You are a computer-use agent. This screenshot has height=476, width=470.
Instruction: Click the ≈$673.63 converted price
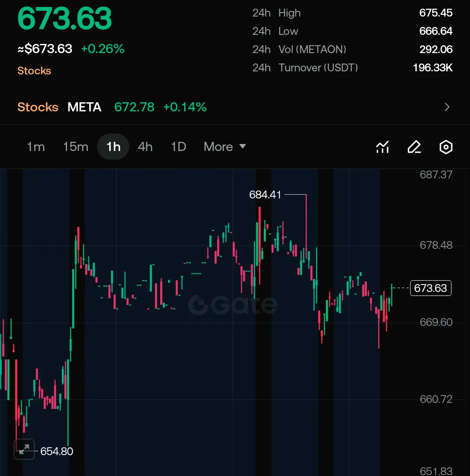[x=45, y=49]
